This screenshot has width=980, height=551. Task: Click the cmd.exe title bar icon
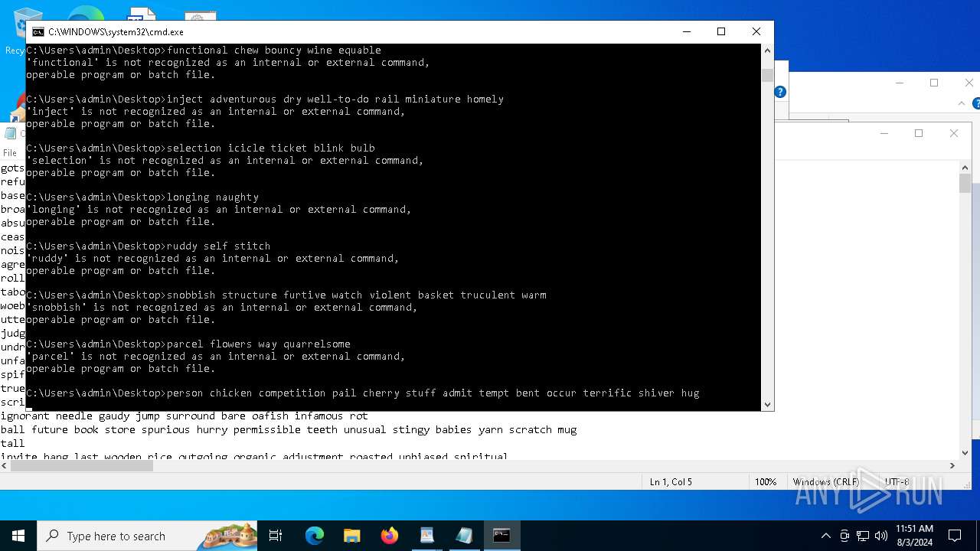coord(38,32)
